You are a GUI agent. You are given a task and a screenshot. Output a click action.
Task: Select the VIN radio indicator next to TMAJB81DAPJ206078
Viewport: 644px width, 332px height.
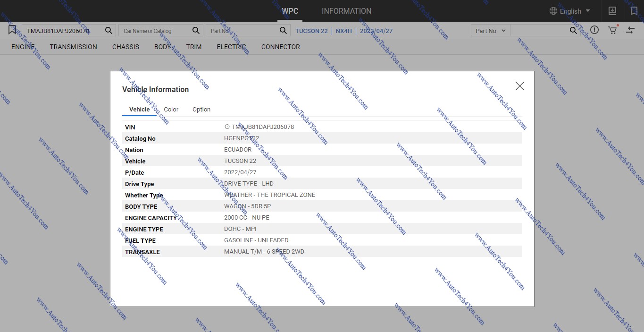click(227, 127)
